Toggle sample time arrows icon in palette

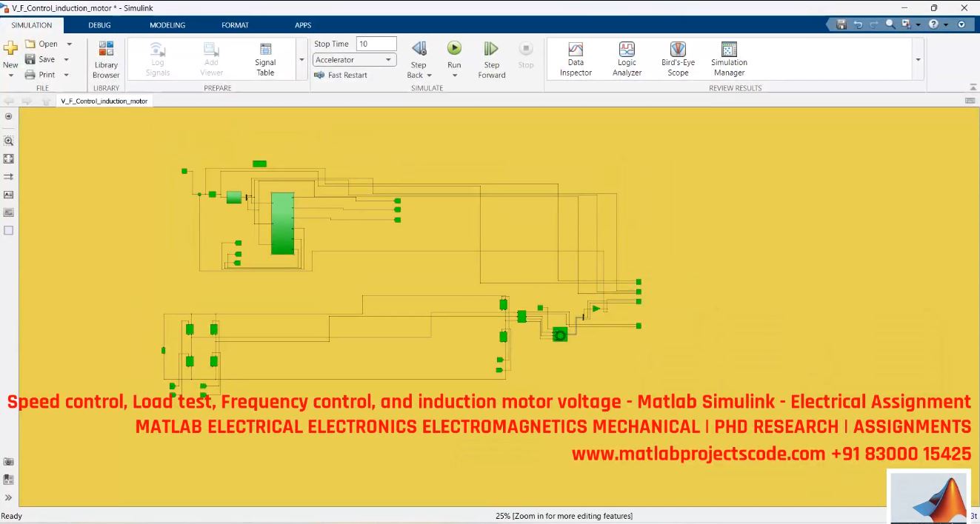point(9,177)
